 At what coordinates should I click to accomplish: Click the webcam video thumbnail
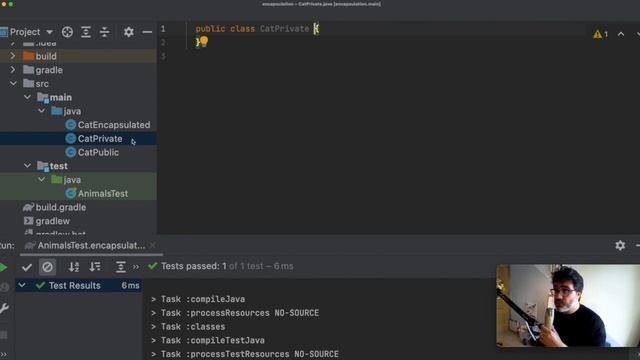[x=568, y=306]
